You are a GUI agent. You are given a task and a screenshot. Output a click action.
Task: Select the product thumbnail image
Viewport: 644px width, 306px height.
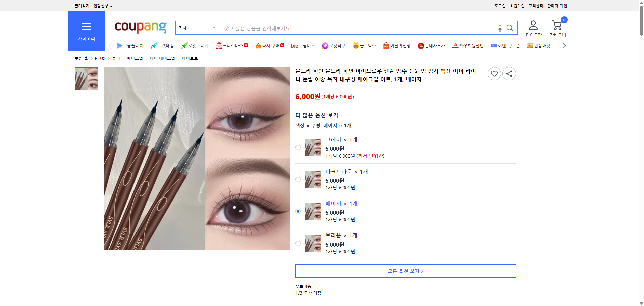point(86,79)
